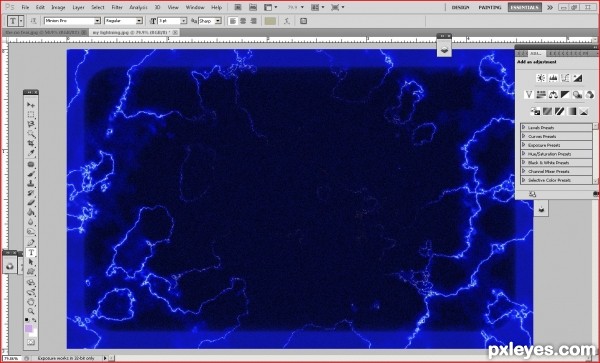The image size is (600, 363).
Task: Add a Vibrance adjustment
Action: pyautogui.click(x=529, y=94)
